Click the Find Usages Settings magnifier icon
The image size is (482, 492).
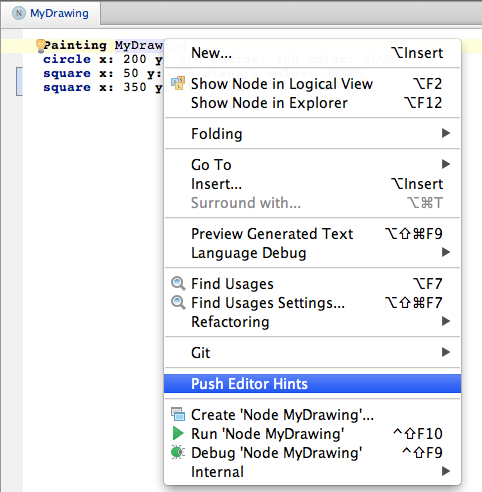point(178,303)
